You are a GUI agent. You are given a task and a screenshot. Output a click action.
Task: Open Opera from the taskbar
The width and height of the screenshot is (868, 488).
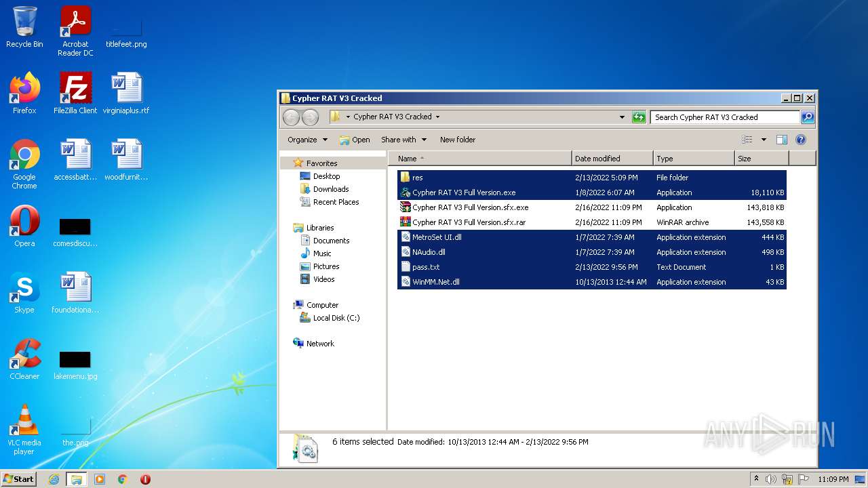tap(145, 479)
